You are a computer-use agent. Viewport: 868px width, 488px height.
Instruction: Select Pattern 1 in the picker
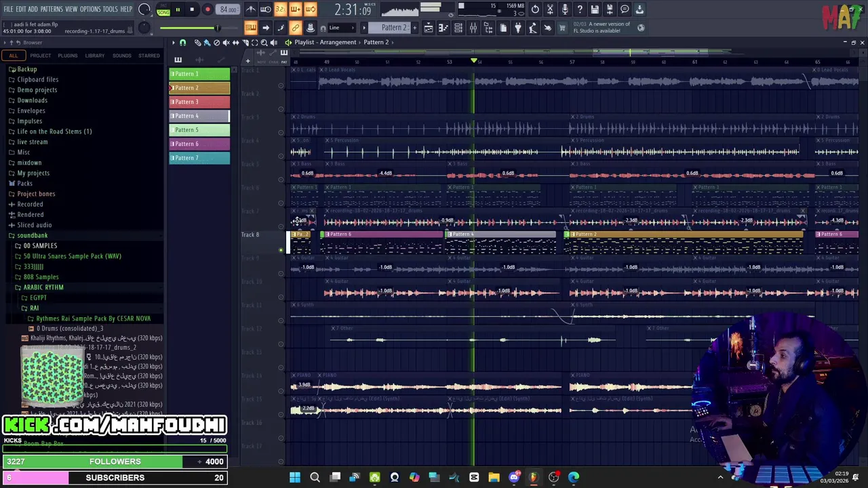coord(199,74)
